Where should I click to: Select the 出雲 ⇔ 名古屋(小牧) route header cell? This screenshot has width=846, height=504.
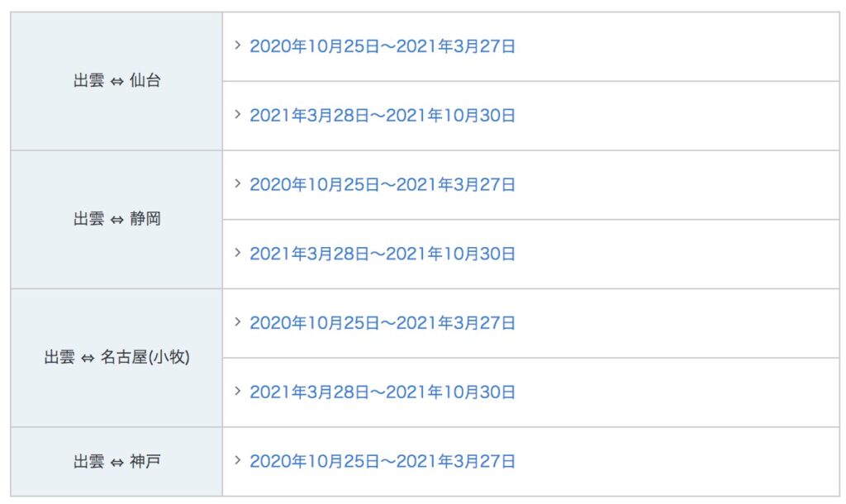click(116, 358)
